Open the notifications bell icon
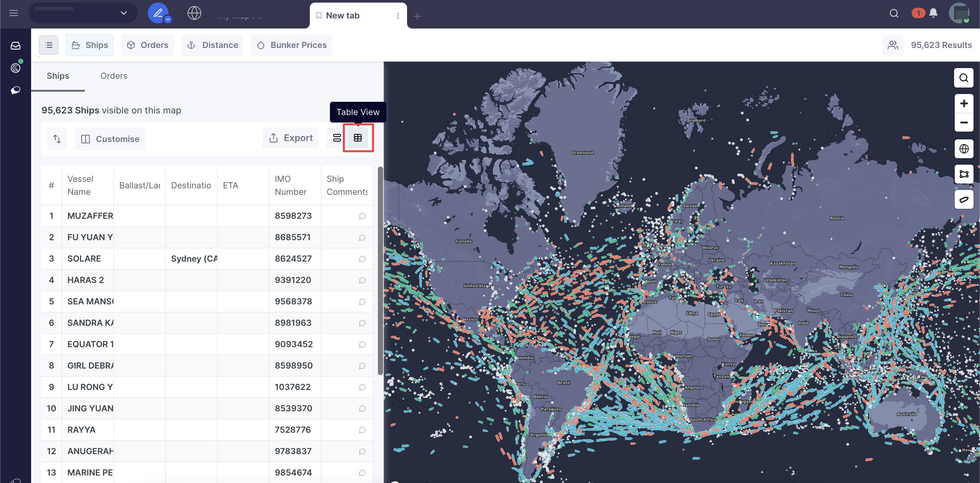 (x=933, y=14)
